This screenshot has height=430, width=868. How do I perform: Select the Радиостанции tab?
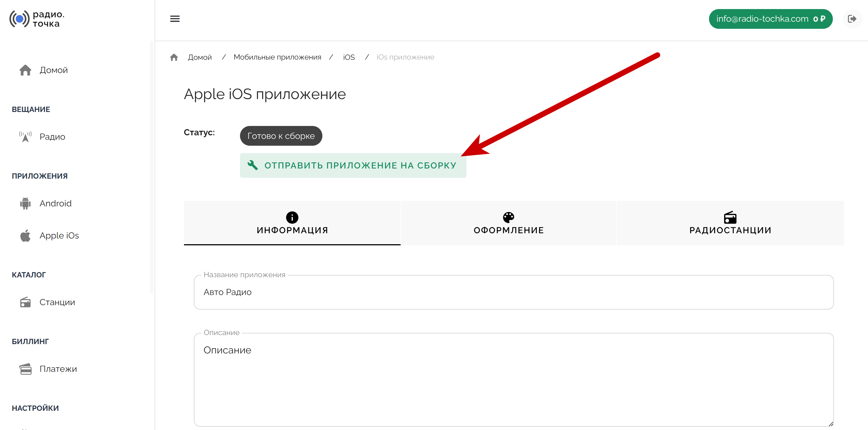730,223
